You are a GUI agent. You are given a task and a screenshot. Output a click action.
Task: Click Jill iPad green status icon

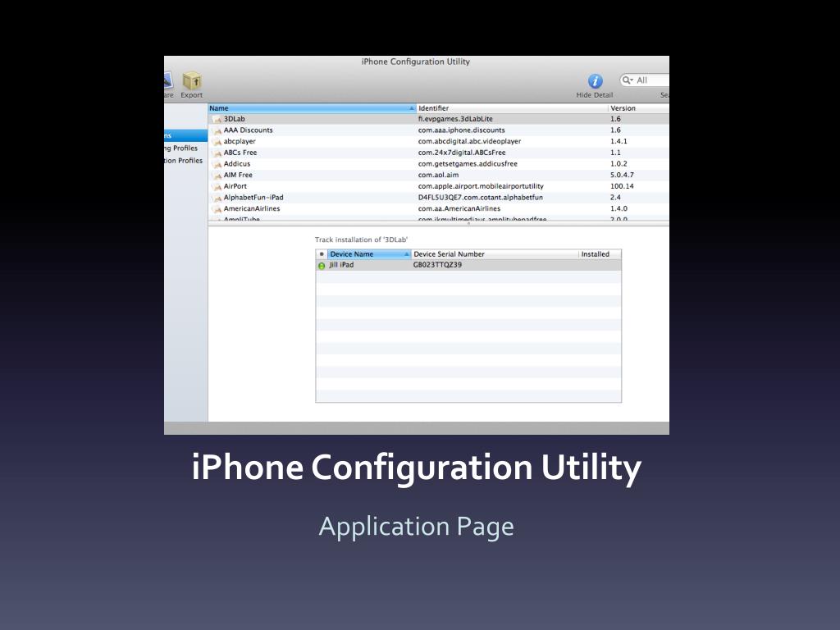point(322,266)
